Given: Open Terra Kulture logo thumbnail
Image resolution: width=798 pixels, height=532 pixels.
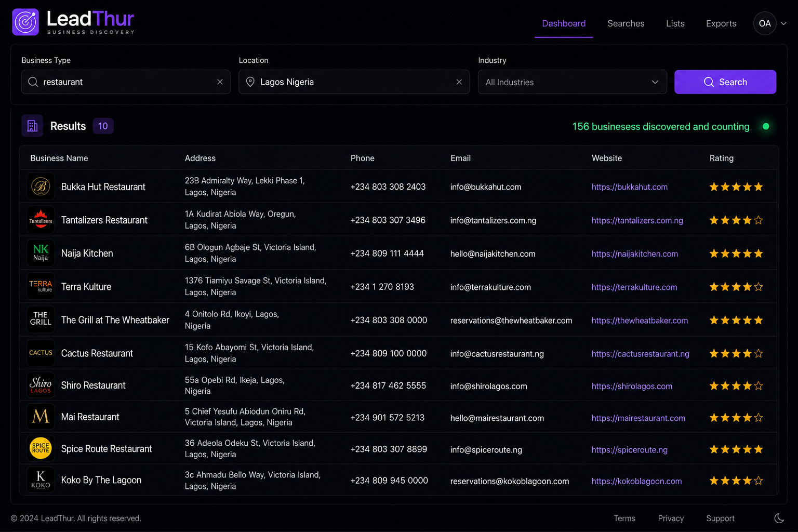Looking at the screenshot, I should [x=41, y=286].
